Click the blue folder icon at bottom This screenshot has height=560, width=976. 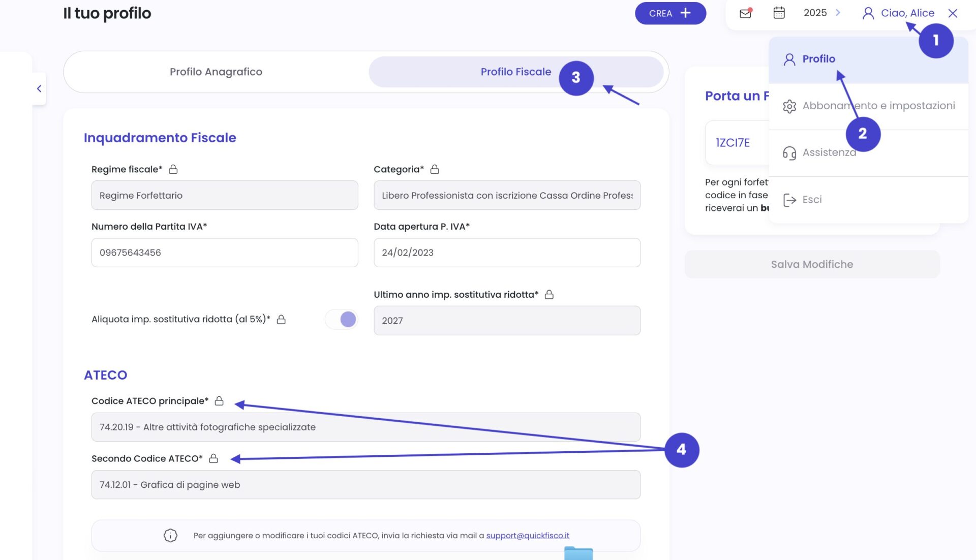578,553
